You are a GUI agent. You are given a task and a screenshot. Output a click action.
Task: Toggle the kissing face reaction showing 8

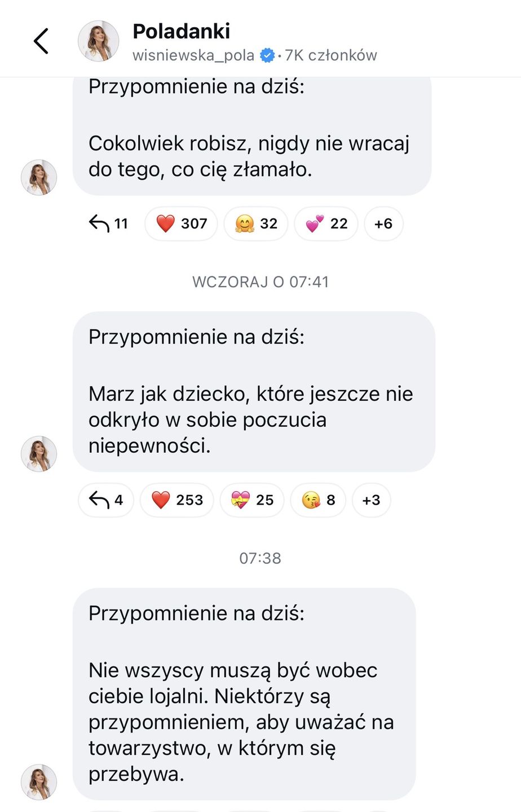[317, 500]
